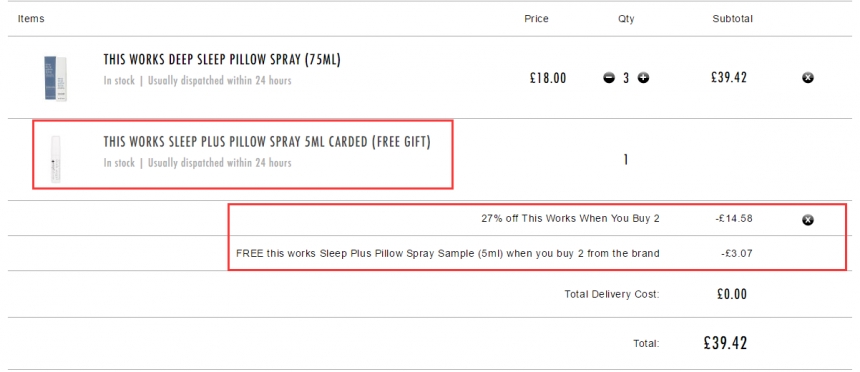Click the Subtotal column header
Image resolution: width=860 pixels, height=372 pixels.
click(733, 19)
